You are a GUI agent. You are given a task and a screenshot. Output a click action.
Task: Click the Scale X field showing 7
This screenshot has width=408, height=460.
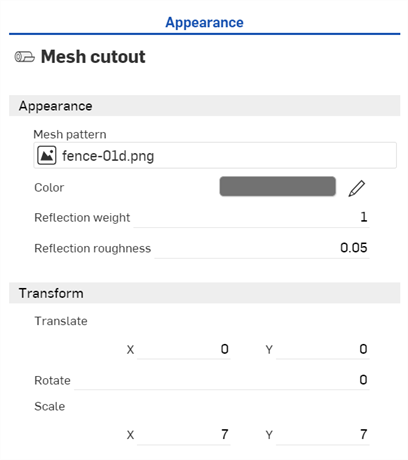[x=184, y=435]
